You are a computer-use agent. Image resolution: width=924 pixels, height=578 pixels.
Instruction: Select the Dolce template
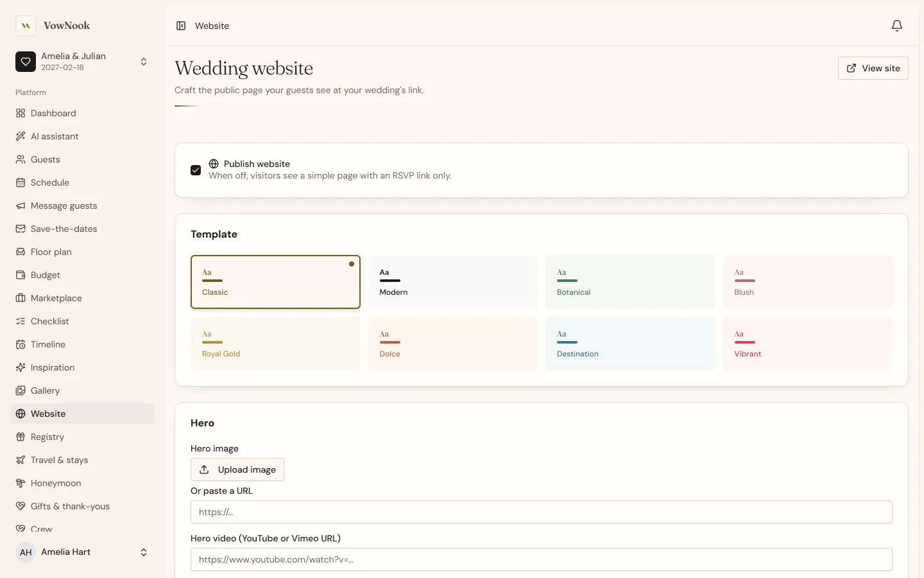pos(453,344)
